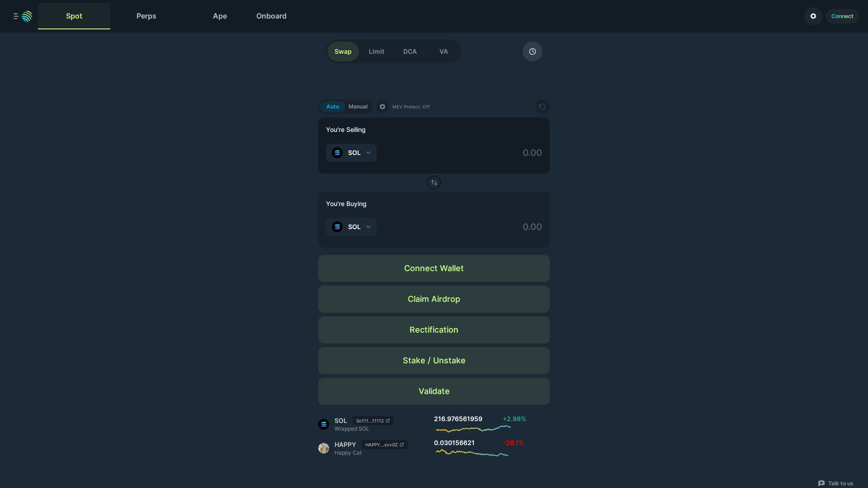Click Claim Airdrop button

pyautogui.click(x=434, y=299)
